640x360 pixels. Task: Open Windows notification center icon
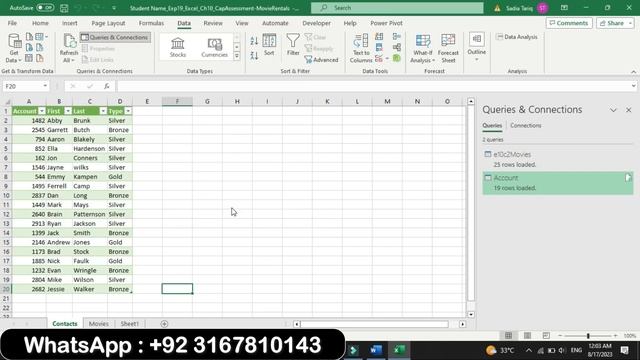point(624,350)
